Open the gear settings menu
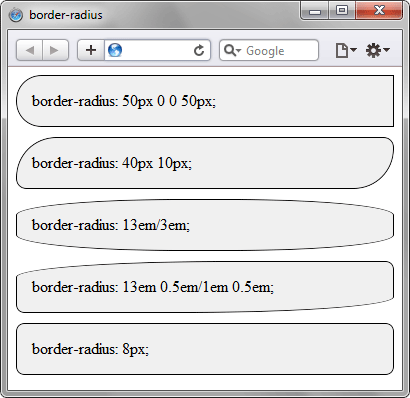Screen dimensions: 410x398 pyautogui.click(x=377, y=50)
